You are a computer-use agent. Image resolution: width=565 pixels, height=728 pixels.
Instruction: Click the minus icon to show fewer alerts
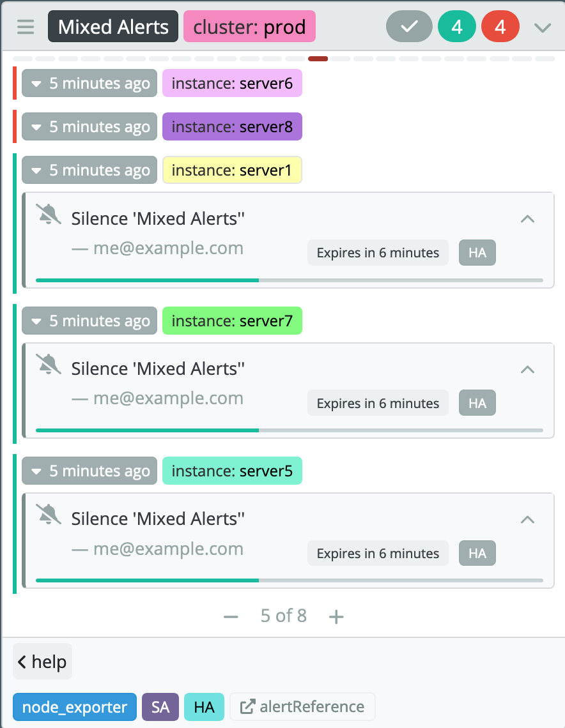coord(231,617)
